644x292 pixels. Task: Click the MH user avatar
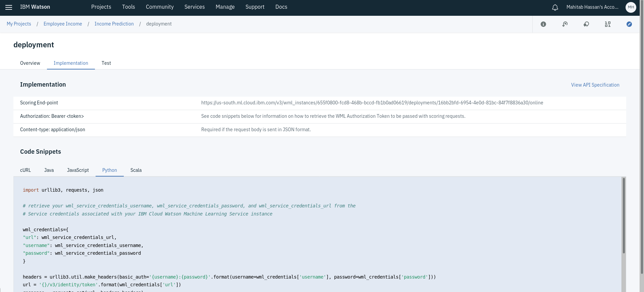coord(631,7)
